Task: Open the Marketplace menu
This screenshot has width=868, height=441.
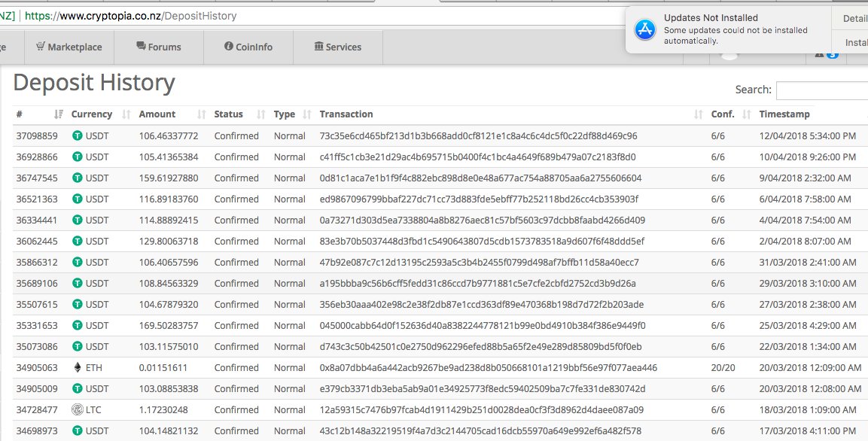Action: tap(69, 47)
